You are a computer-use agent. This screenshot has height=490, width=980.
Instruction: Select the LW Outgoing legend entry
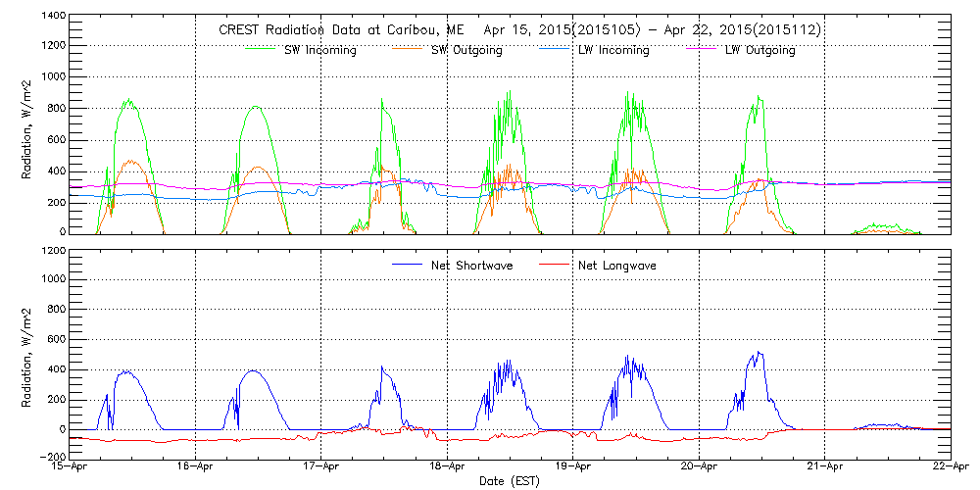(x=759, y=50)
